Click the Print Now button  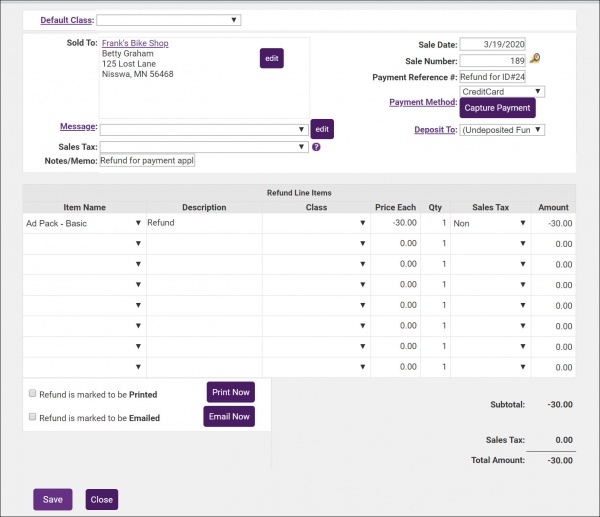pyautogui.click(x=229, y=392)
